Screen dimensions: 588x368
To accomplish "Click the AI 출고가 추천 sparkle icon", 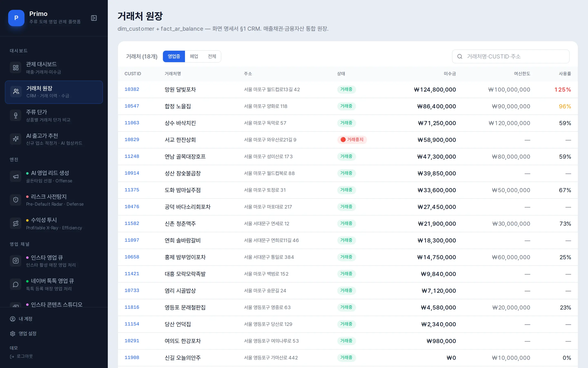I will coord(16,139).
